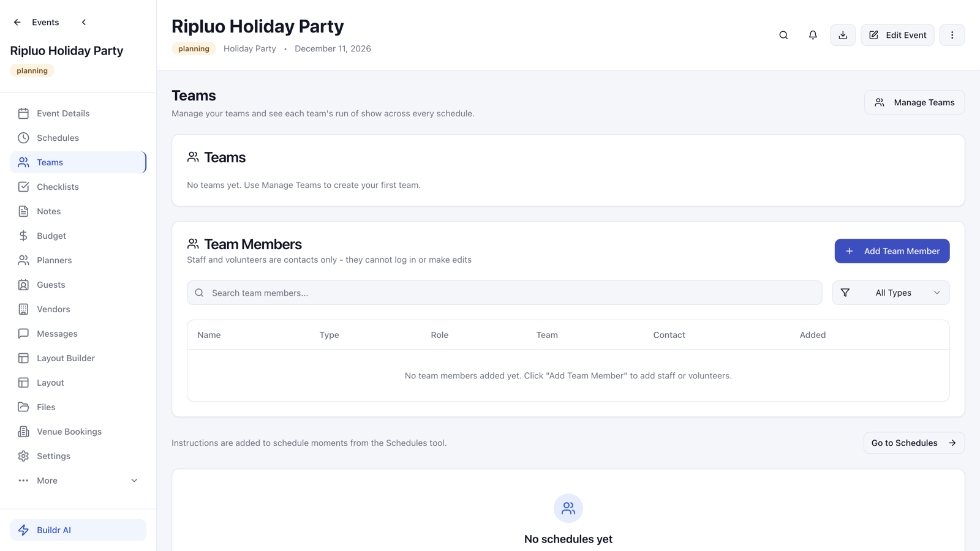
Task: Navigate to Planners
Action: click(x=78, y=260)
